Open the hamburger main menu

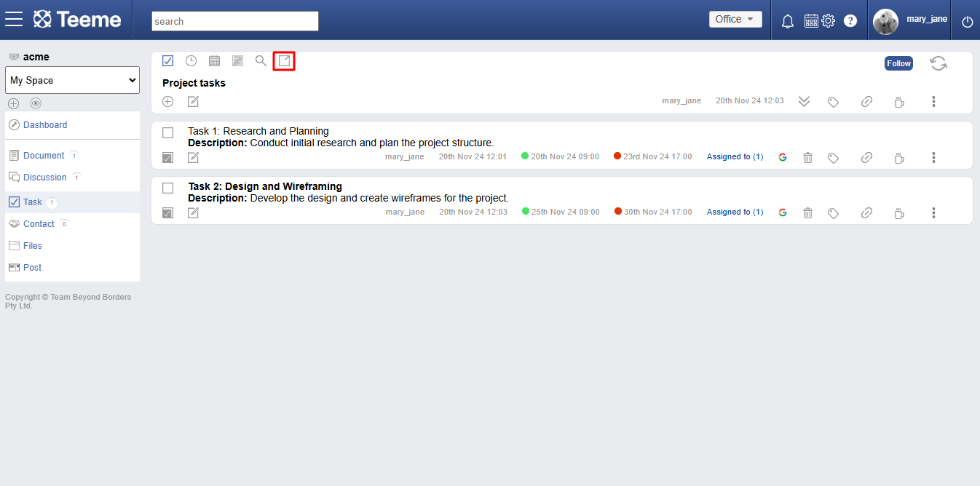point(14,19)
